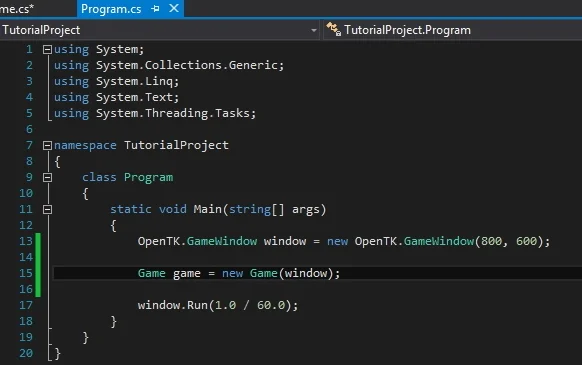582x365 pixels.
Task: Click opening brace on line 8
Action: coord(58,162)
